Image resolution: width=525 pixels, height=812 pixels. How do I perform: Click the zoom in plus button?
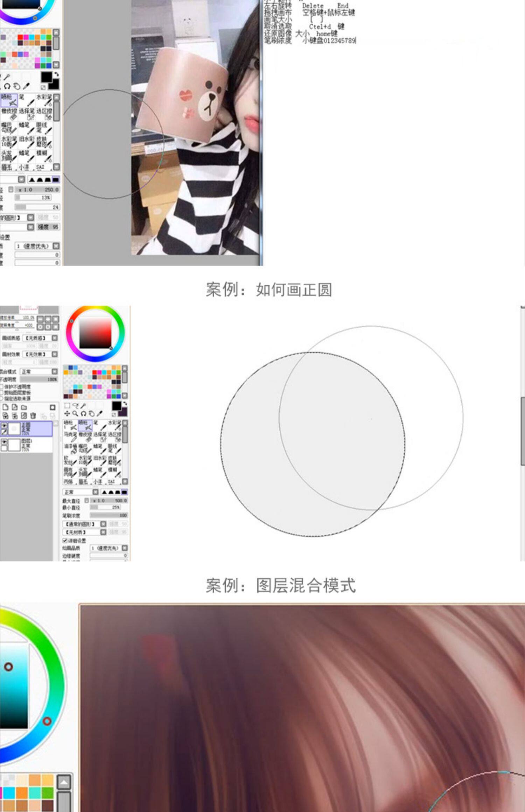click(x=48, y=319)
